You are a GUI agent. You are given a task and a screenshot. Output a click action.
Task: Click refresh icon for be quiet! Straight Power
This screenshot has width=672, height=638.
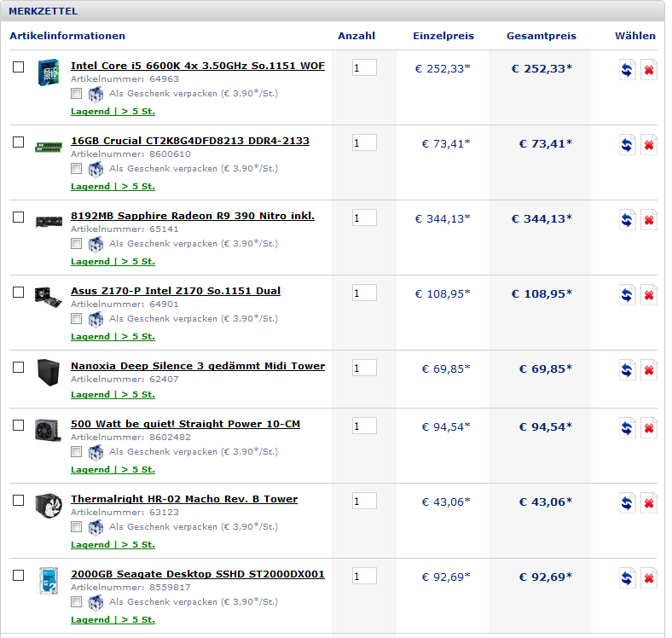pos(627,427)
